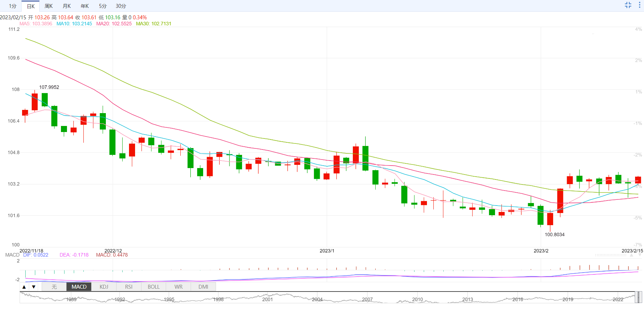Click year 2007 on the overview timeline
This screenshot has width=644, height=314.
coord(367,300)
